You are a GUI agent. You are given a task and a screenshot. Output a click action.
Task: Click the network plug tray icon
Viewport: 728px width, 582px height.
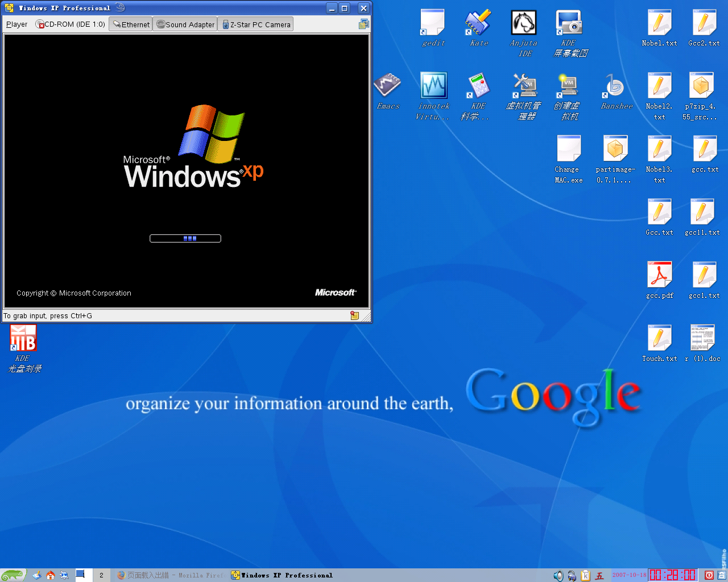(x=572, y=575)
